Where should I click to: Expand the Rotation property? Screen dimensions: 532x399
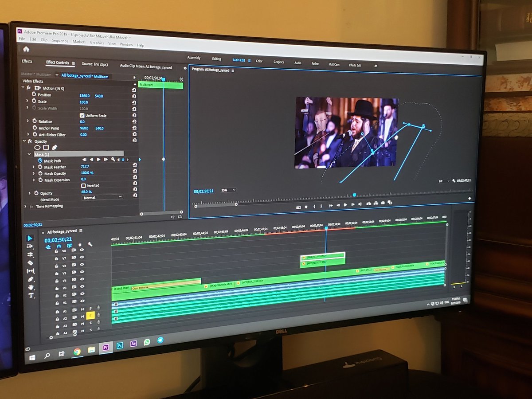click(x=28, y=121)
